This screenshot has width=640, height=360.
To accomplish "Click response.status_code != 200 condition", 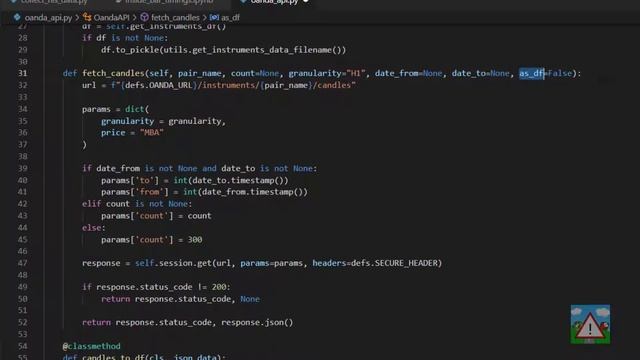I will pyautogui.click(x=161, y=287).
